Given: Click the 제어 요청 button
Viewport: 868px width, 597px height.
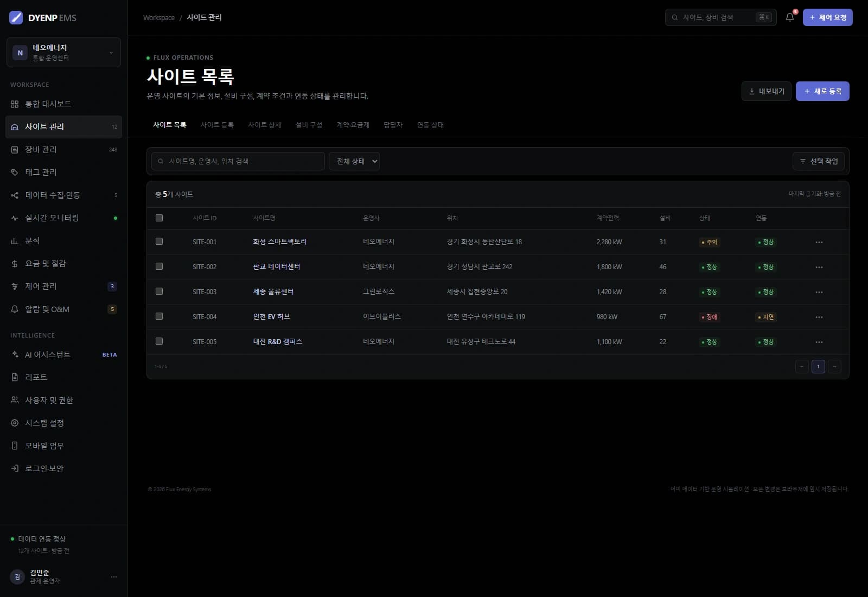Looking at the screenshot, I should (827, 17).
